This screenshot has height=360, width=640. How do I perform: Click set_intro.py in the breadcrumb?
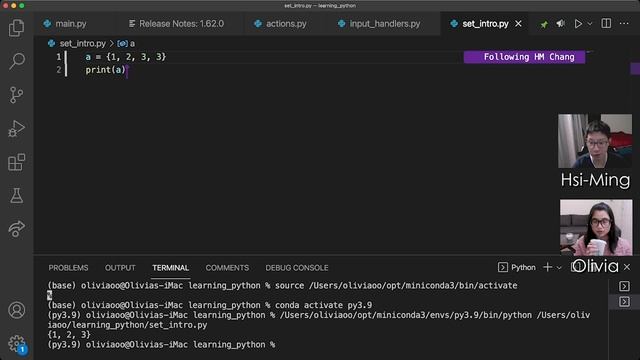click(x=82, y=43)
